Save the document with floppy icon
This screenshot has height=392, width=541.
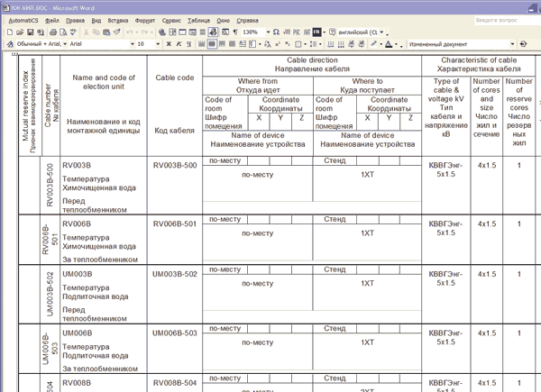(x=31, y=32)
